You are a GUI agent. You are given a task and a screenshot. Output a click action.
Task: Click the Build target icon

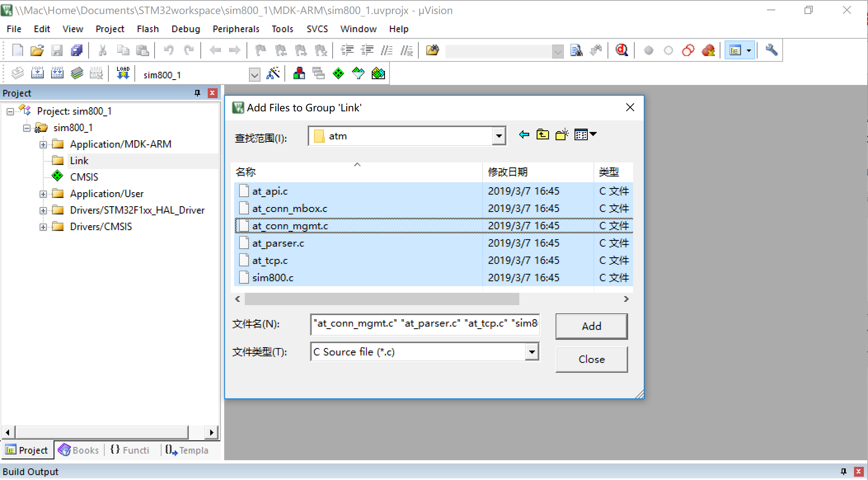37,74
